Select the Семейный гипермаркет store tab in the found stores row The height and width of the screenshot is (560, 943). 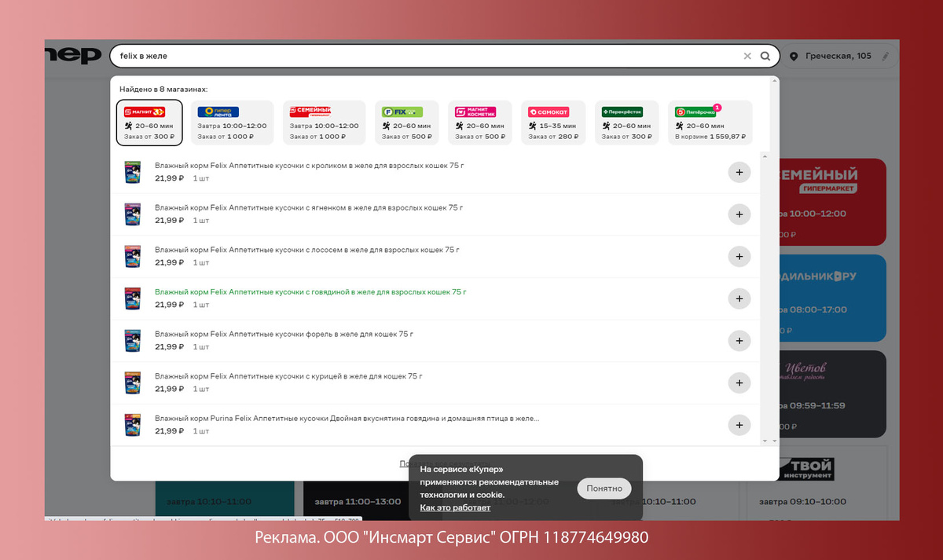tap(324, 123)
